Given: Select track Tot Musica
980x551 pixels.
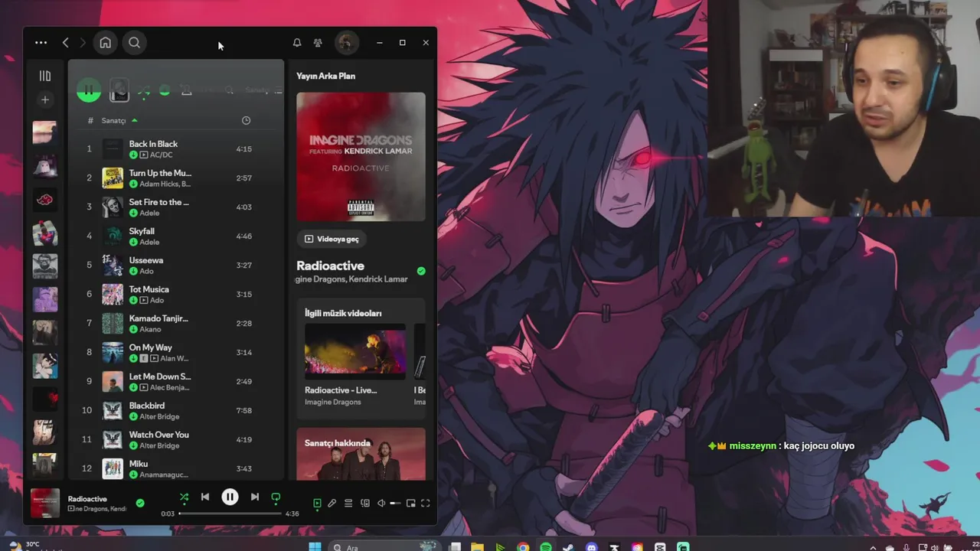Looking at the screenshot, I should pos(176,294).
